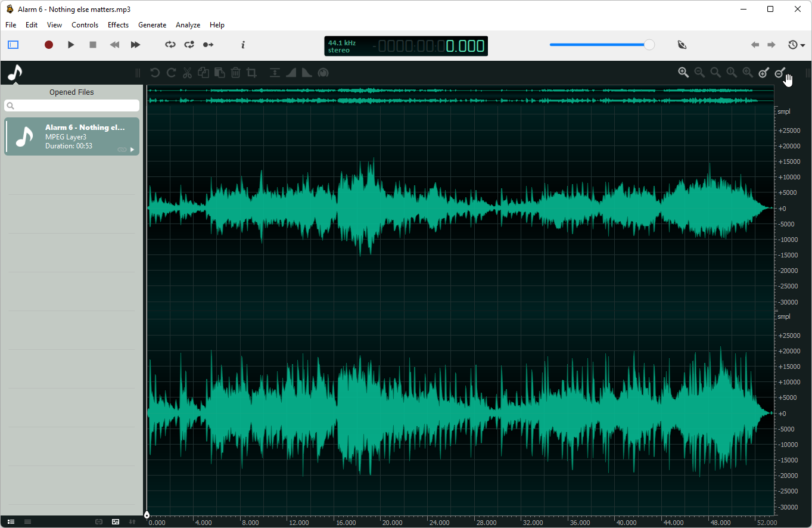This screenshot has width=812, height=528.
Task: Click the lower 'smpl' scale label
Action: pos(783,316)
